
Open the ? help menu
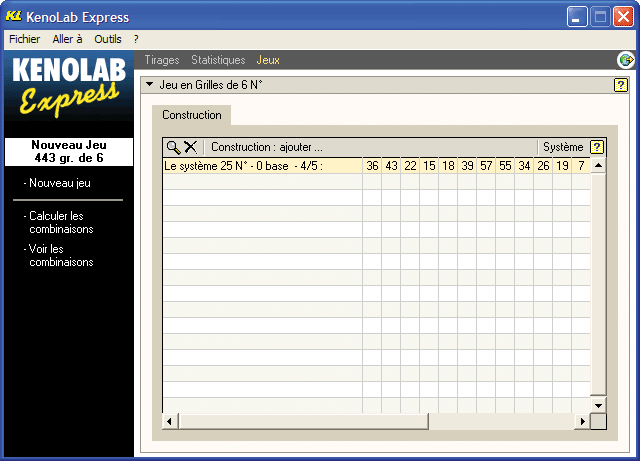pos(136,39)
